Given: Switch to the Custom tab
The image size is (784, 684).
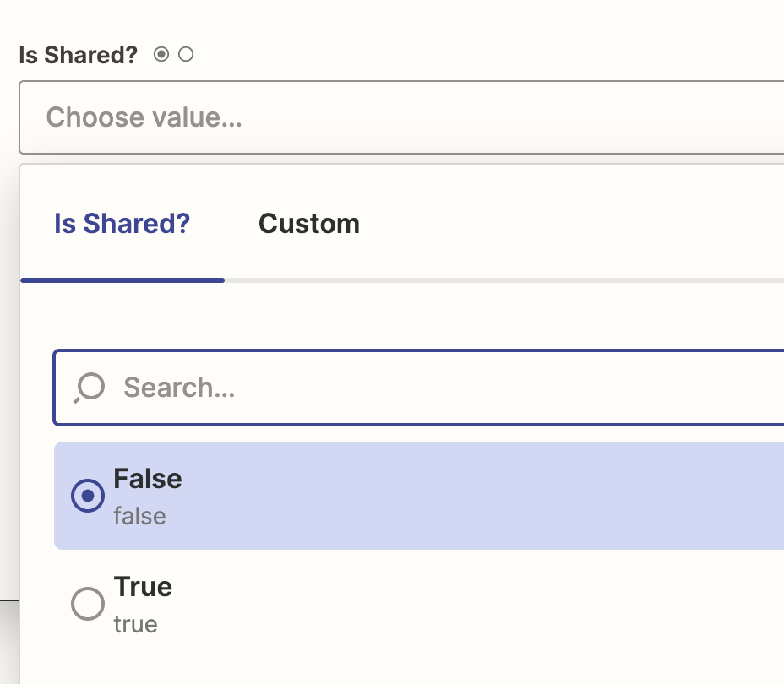Looking at the screenshot, I should tap(309, 223).
